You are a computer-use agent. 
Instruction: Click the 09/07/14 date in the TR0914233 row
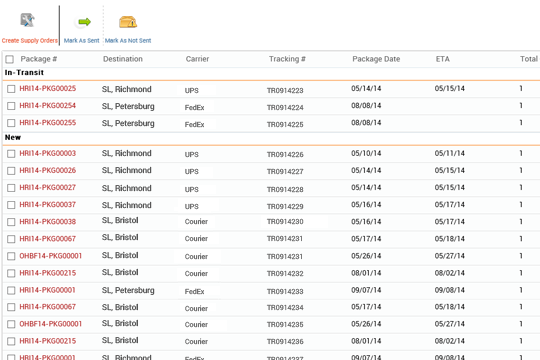pos(366,290)
